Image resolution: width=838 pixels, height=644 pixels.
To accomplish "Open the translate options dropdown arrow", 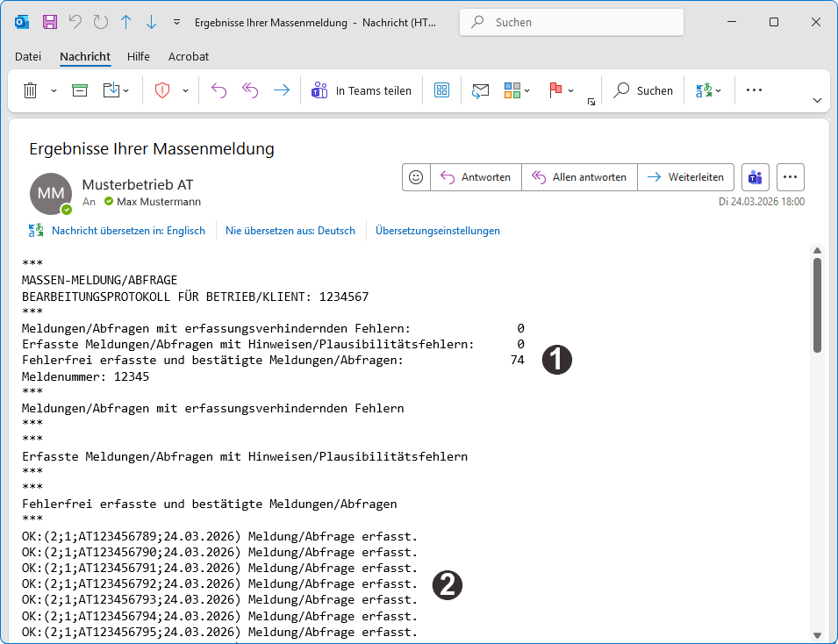I will (x=718, y=89).
